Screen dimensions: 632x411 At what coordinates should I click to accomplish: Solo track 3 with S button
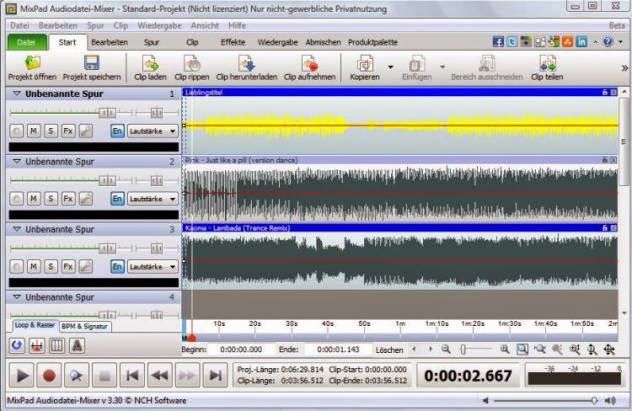pyautogui.click(x=51, y=266)
